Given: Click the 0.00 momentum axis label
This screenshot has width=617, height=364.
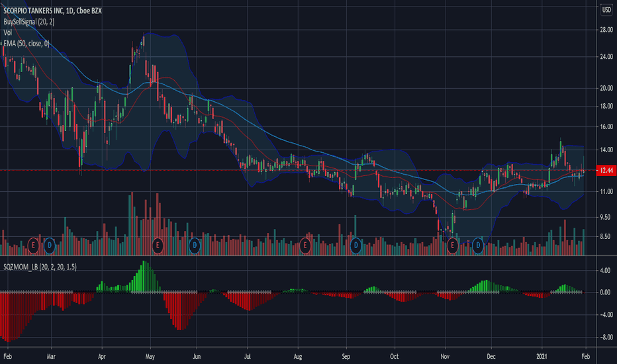Looking at the screenshot, I should click(605, 293).
